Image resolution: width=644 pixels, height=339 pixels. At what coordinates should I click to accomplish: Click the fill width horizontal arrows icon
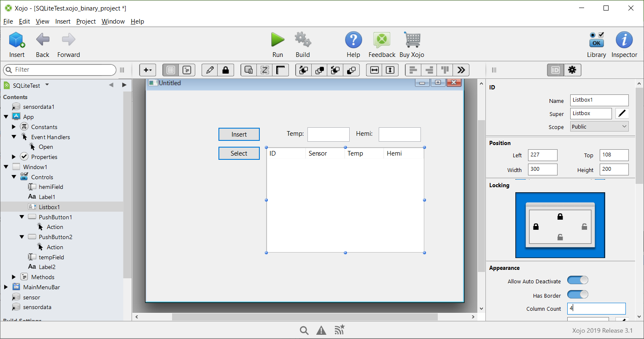374,70
